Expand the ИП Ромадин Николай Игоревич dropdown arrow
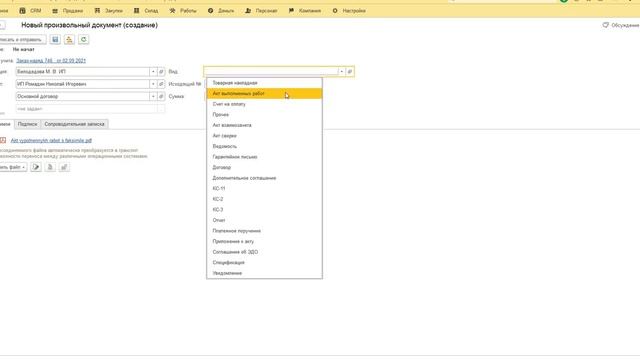This screenshot has width=640, height=360. pos(153,84)
